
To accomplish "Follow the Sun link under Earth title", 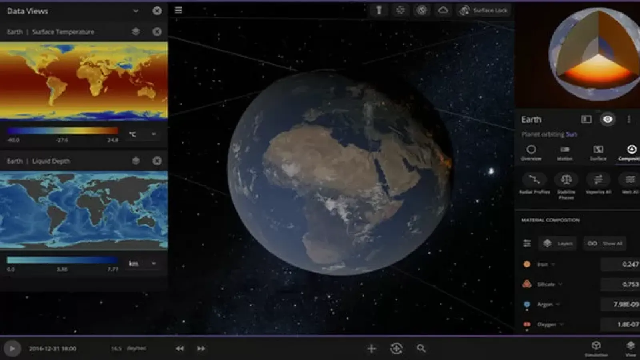I will point(571,134).
